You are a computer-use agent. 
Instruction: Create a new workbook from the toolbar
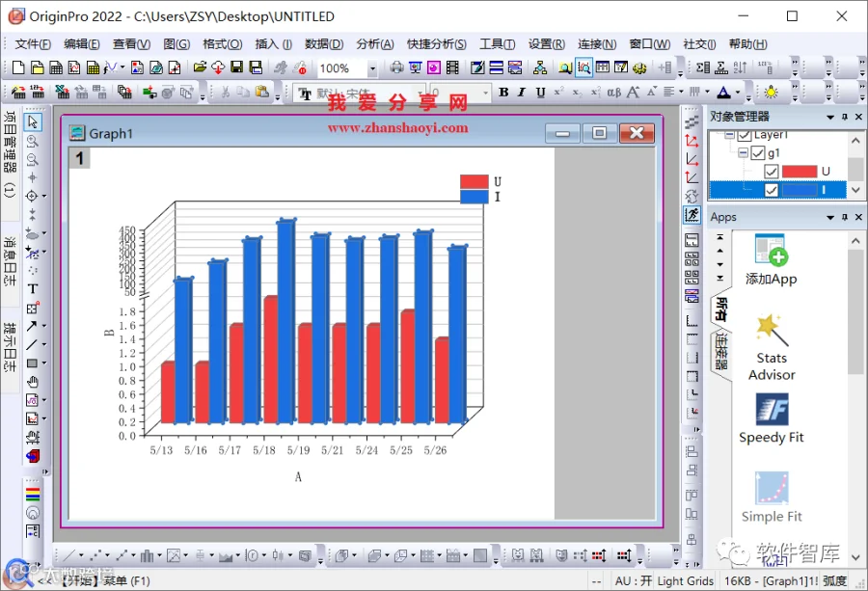coord(56,67)
